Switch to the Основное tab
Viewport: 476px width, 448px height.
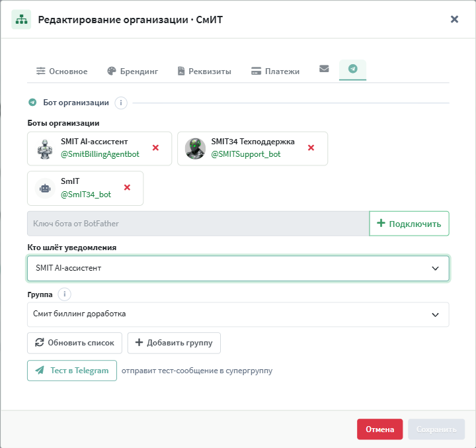pyautogui.click(x=62, y=71)
